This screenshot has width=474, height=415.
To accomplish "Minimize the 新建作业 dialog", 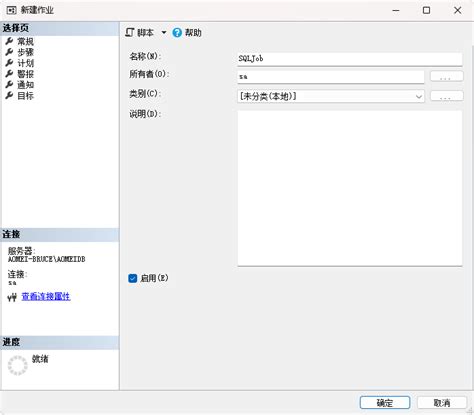I will click(396, 10).
